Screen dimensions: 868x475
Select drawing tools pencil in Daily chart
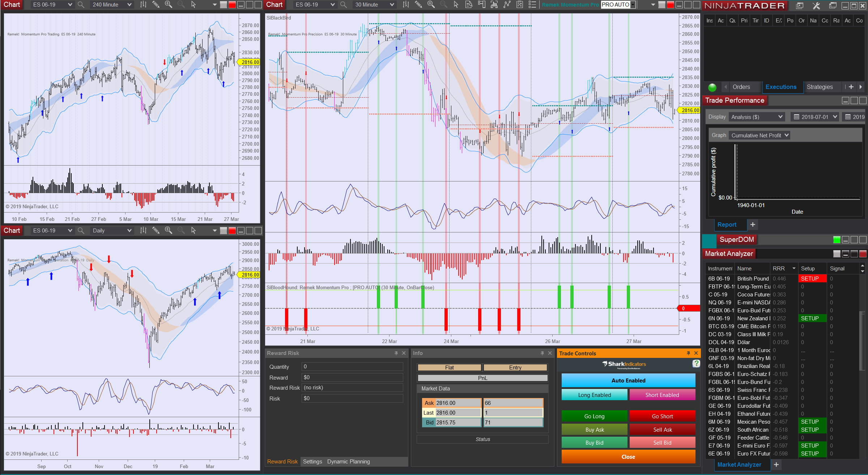(x=156, y=230)
